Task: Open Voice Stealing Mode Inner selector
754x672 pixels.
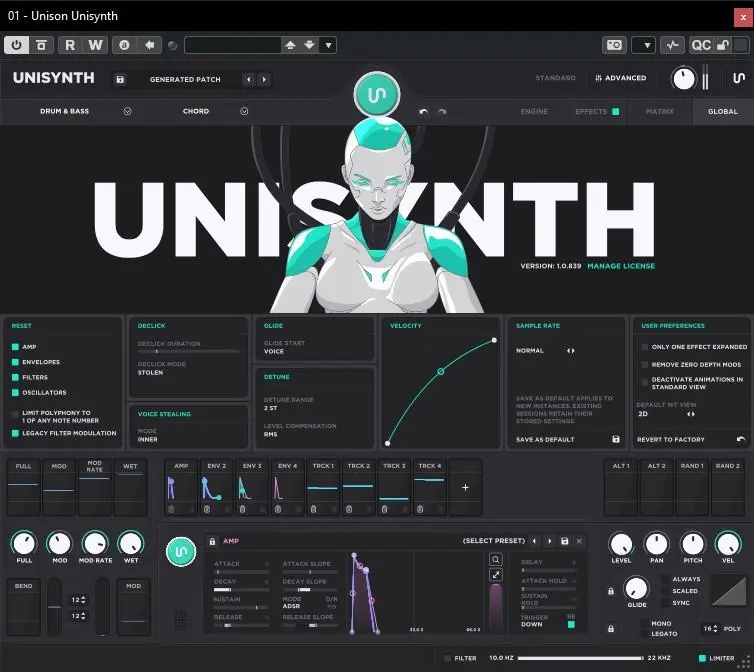Action: pos(148,440)
